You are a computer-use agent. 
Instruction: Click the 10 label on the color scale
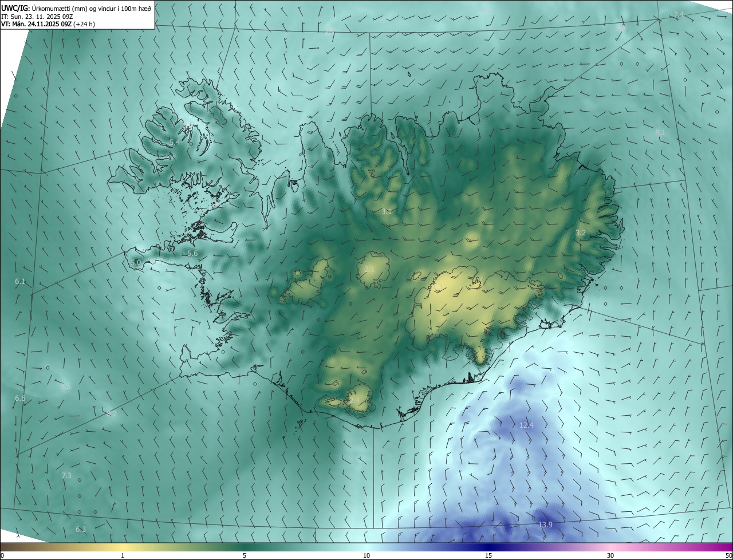click(x=366, y=555)
